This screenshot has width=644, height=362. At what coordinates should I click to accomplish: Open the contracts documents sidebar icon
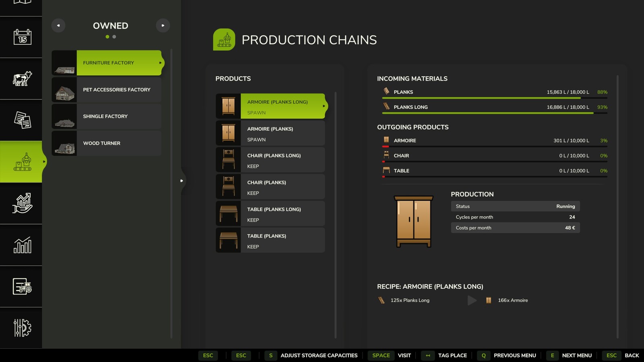pos(22,120)
